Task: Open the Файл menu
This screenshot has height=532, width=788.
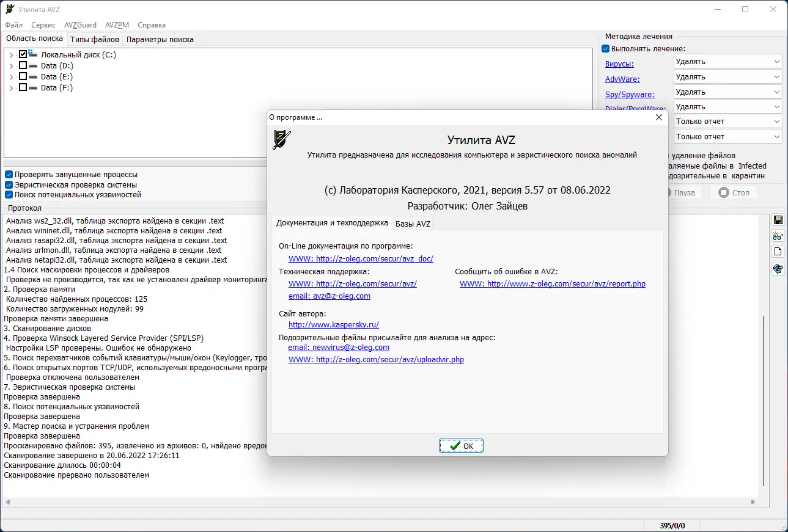Action: pyautogui.click(x=14, y=25)
